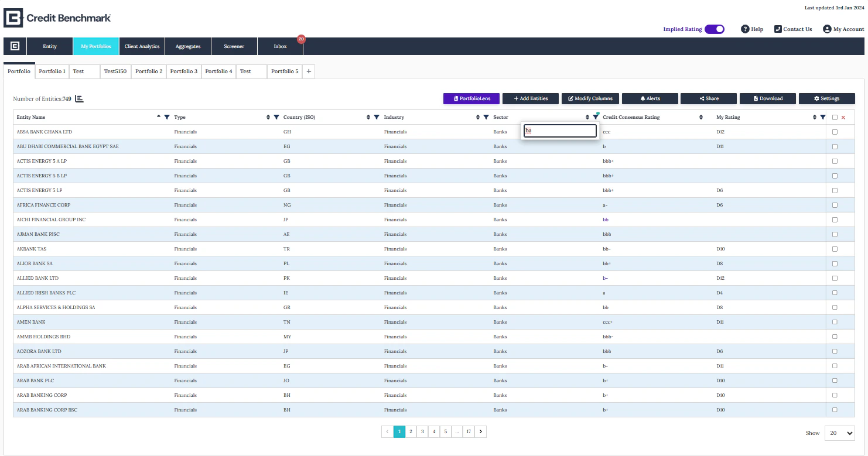Go to previous page arrow
This screenshot has height=456, width=868.
pyautogui.click(x=387, y=431)
